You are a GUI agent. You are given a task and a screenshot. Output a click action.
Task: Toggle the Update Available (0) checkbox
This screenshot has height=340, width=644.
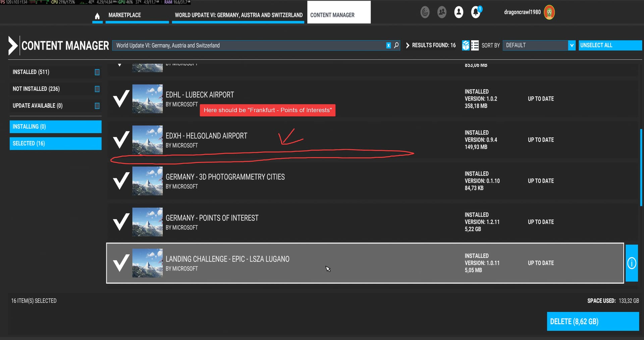[97, 106]
